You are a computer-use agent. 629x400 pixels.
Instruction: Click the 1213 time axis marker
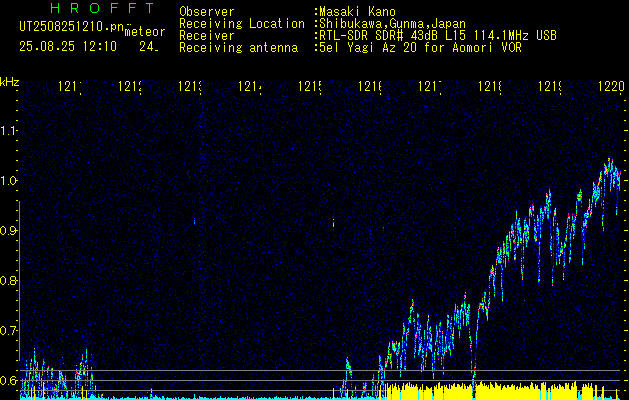point(190,86)
